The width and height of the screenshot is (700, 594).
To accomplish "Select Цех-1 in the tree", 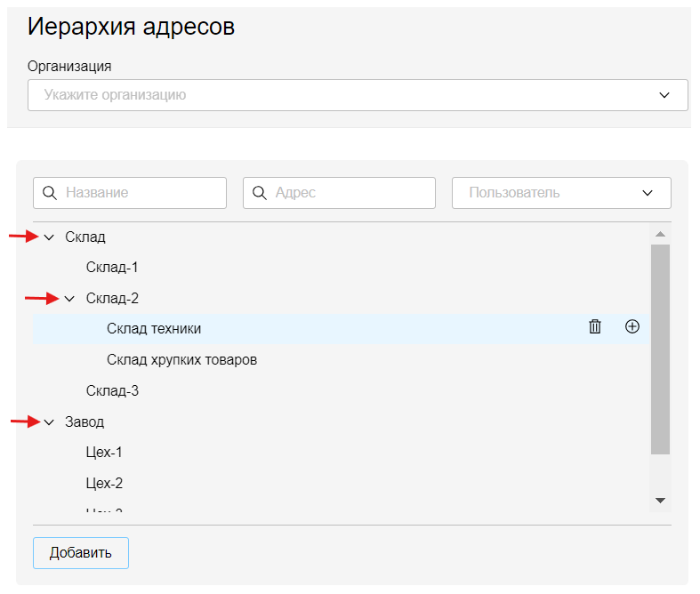I will coord(104,453).
